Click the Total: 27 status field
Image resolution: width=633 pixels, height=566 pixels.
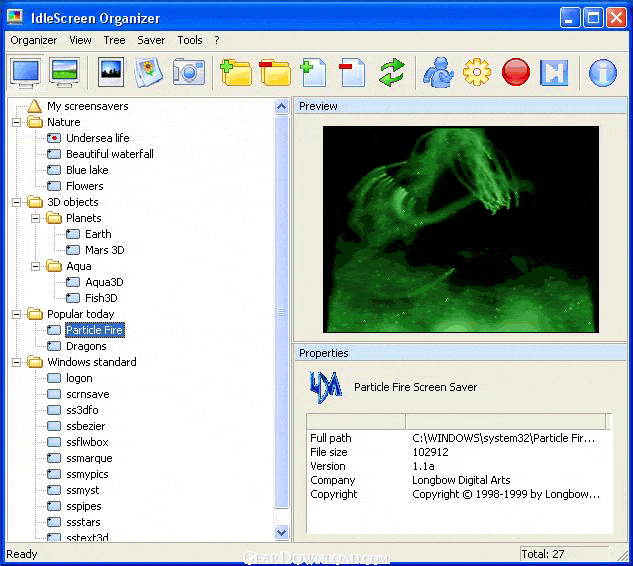click(x=564, y=554)
